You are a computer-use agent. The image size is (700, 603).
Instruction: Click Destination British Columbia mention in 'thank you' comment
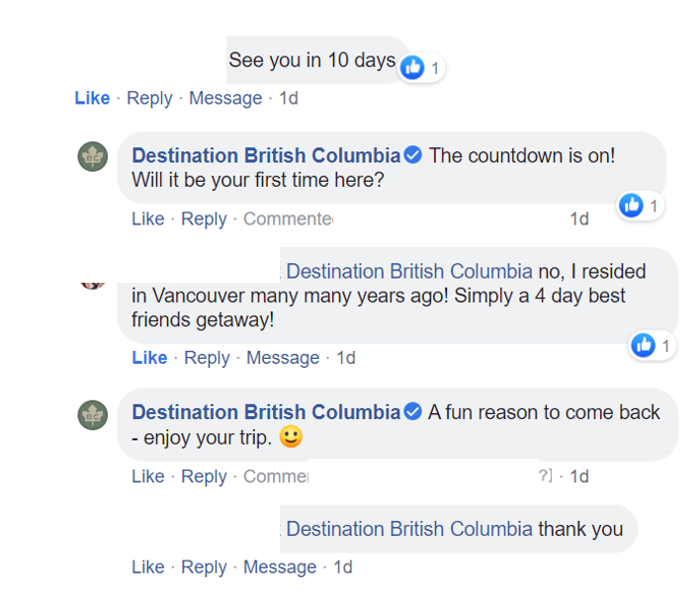click(409, 529)
